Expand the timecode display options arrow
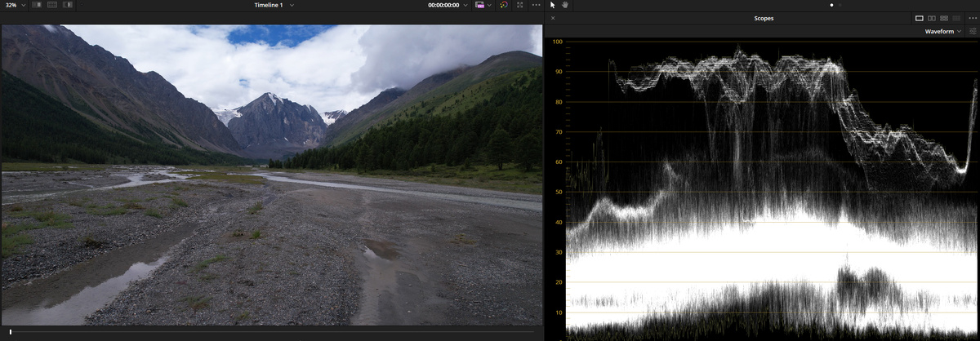The height and width of the screenshot is (341, 980). [x=465, y=5]
